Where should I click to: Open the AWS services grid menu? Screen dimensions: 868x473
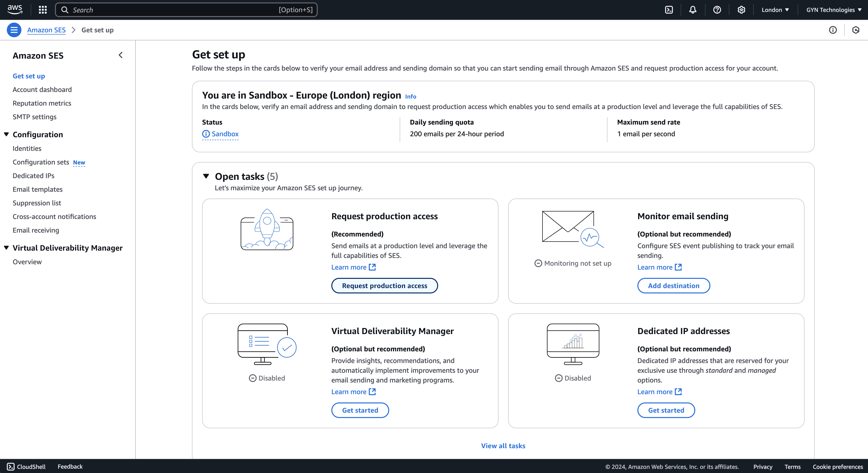click(43, 10)
